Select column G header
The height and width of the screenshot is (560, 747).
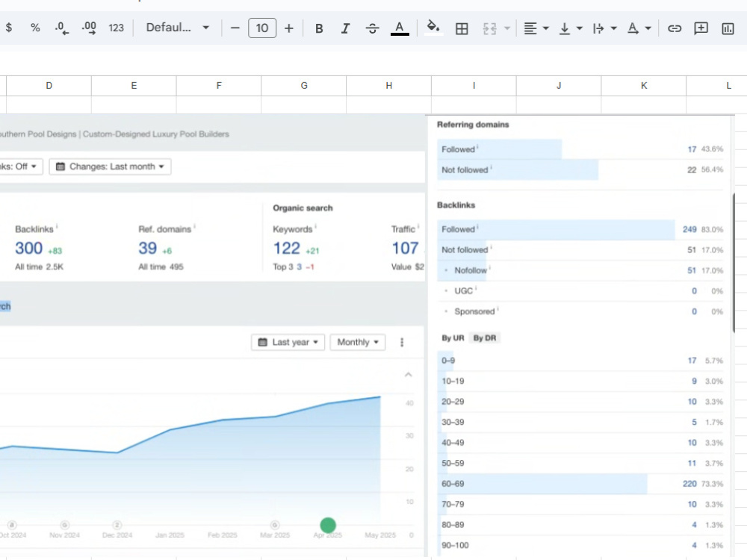tap(304, 86)
